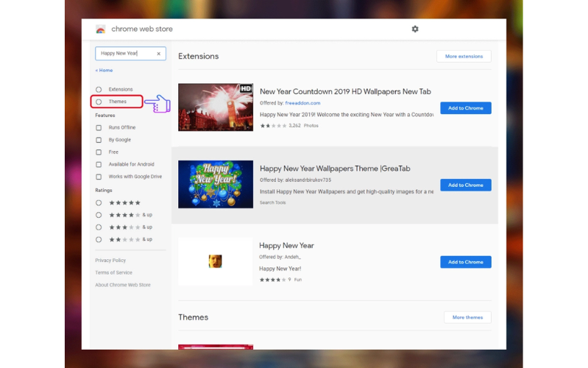Open the fireworks Big Ben extension thumbnail
Image resolution: width=588 pixels, height=368 pixels.
click(216, 107)
